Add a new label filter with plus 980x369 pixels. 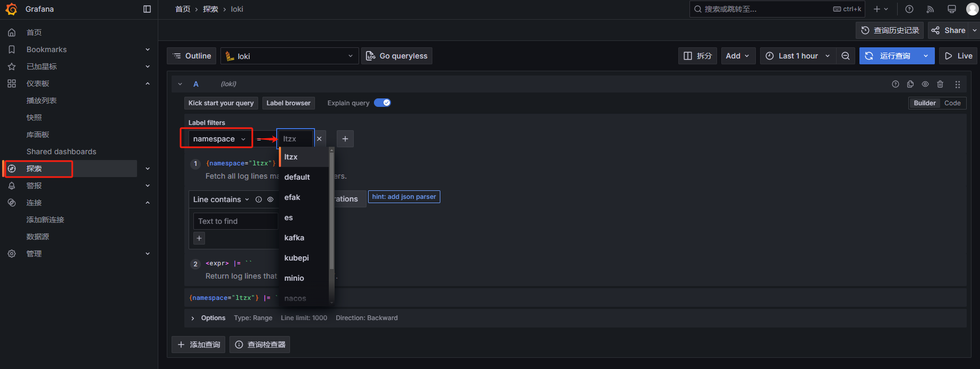pos(345,139)
